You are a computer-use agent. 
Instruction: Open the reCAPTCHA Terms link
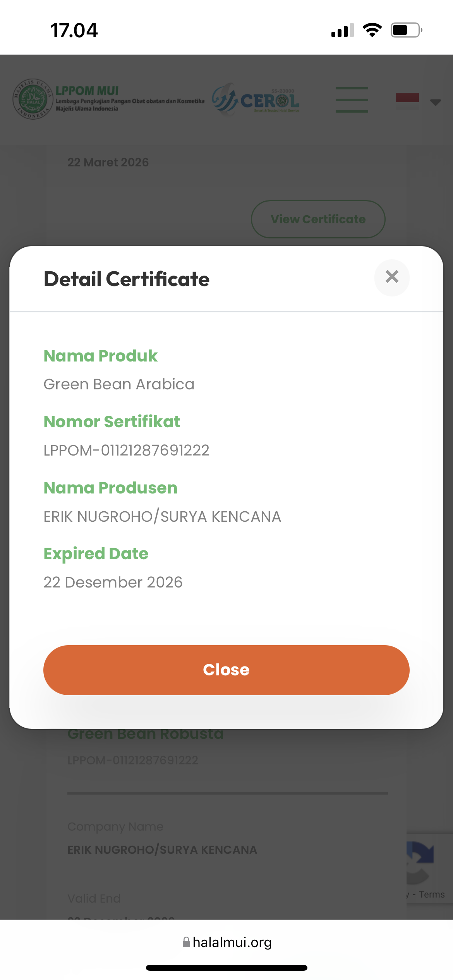click(x=432, y=894)
